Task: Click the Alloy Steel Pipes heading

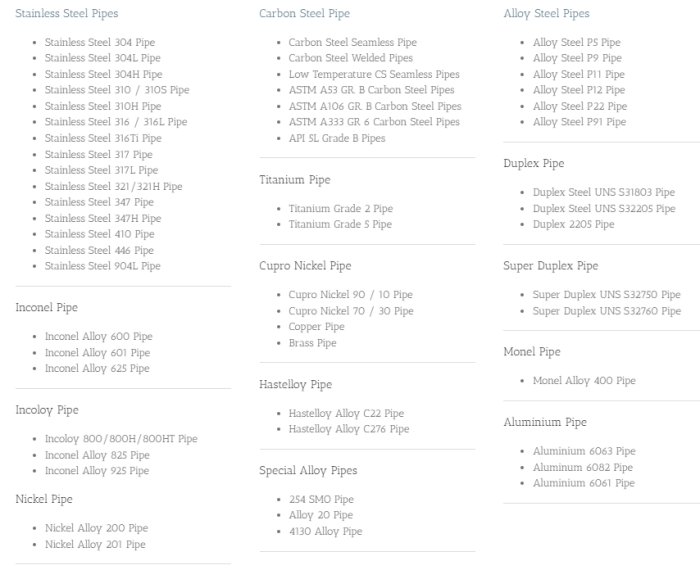Action: point(546,14)
